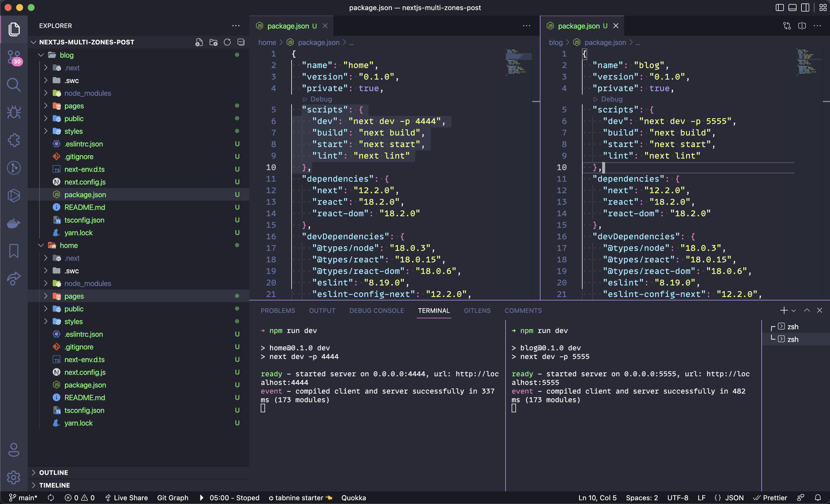
Task: Open the Manage settings gear
Action: (x=14, y=477)
